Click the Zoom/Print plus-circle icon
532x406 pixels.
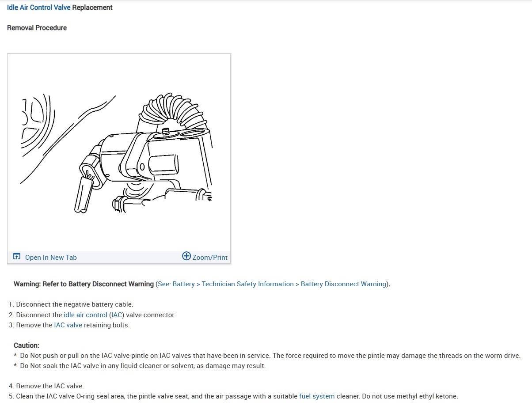tap(186, 256)
